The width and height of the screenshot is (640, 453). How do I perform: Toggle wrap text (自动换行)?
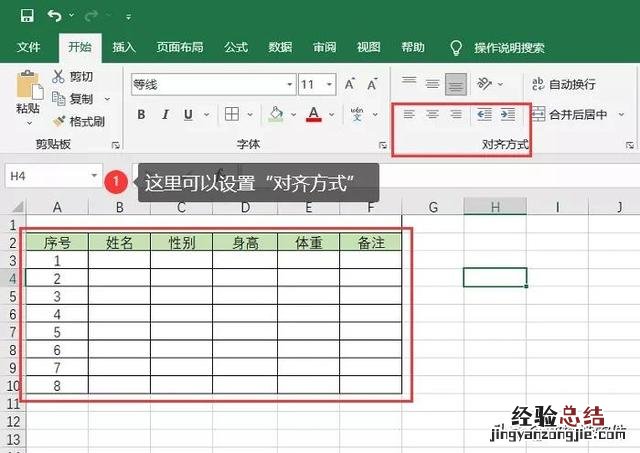click(x=564, y=84)
